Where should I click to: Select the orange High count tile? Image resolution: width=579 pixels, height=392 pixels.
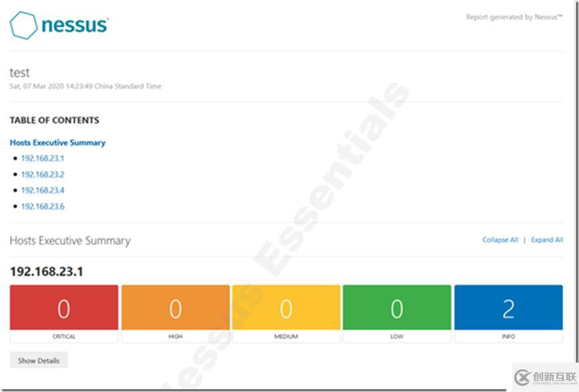point(176,307)
